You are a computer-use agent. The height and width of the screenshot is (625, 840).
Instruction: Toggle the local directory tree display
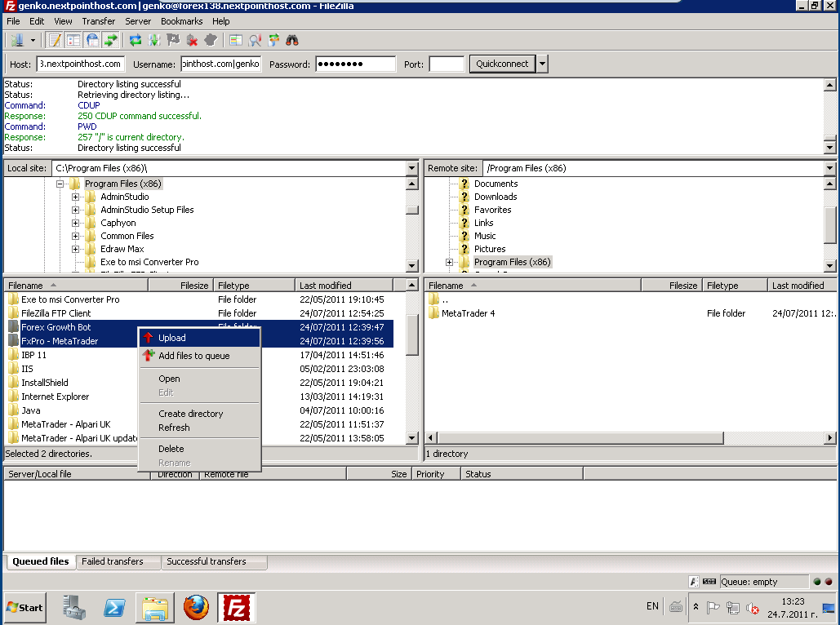[73, 40]
